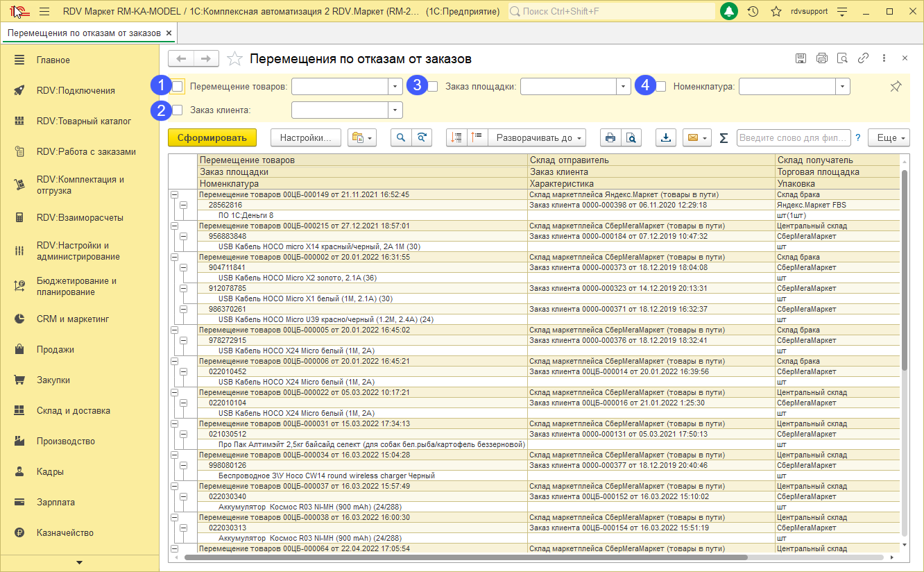
Task: Click the print preview icon
Action: tap(631, 138)
